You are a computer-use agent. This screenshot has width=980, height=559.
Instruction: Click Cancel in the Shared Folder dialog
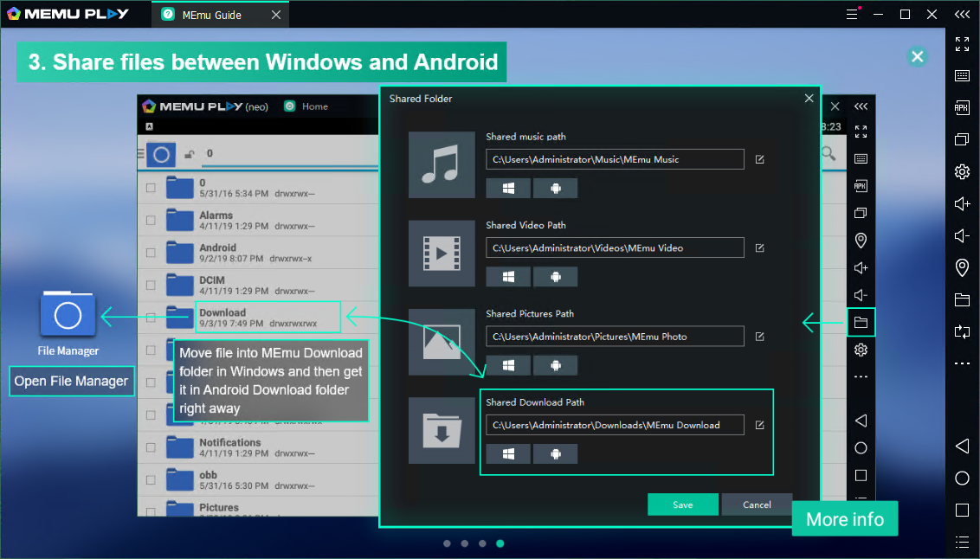point(757,504)
